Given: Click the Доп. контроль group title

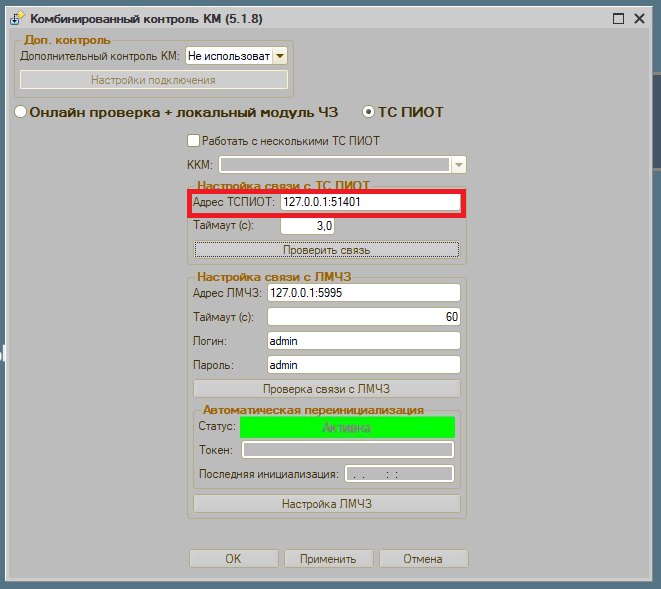Looking at the screenshot, I should [x=67, y=40].
